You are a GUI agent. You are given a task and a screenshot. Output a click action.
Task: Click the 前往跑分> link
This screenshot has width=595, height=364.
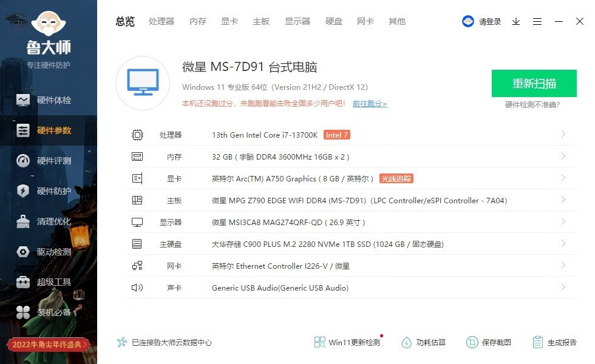tap(370, 104)
